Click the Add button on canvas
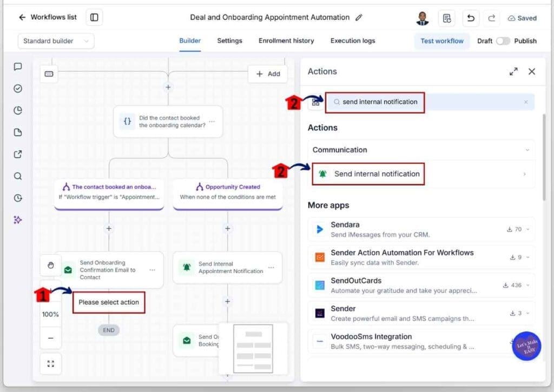554x392 pixels. tap(268, 74)
